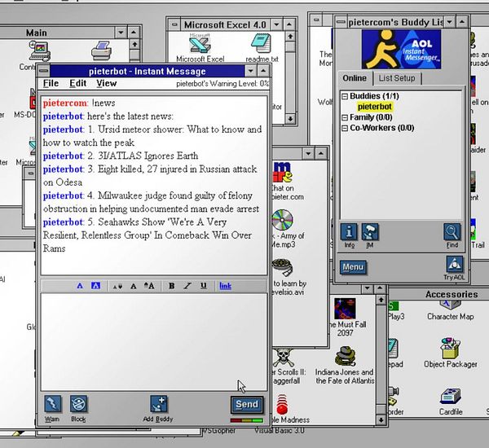This screenshot has width=489, height=448.
Task: Collapse the Co-Workers (0/0) group
Action: pyautogui.click(x=345, y=128)
